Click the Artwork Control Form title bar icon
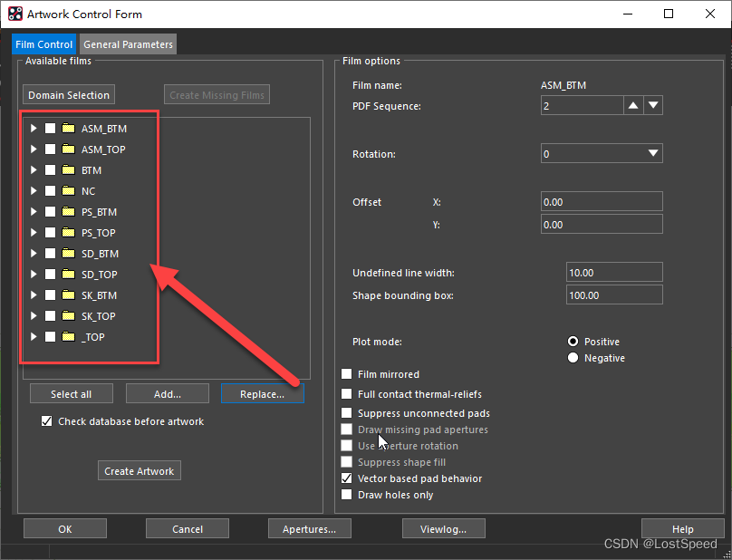The image size is (732, 560). pyautogui.click(x=14, y=14)
